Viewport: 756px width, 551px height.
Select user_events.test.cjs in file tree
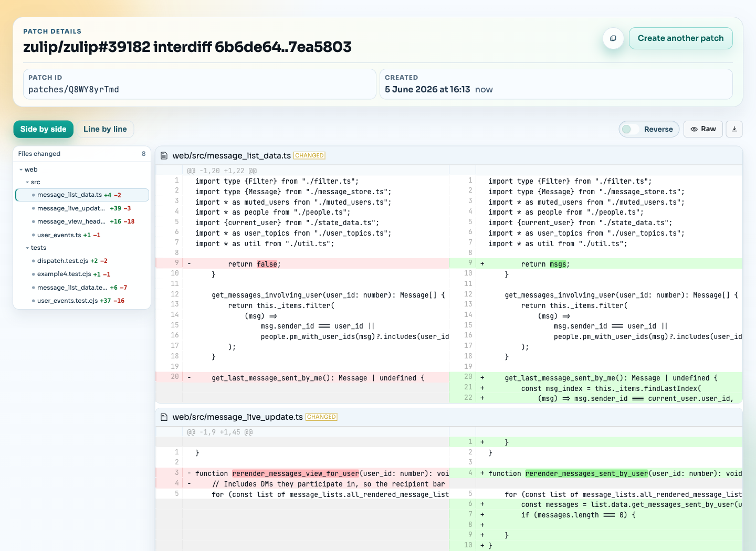tap(82, 301)
